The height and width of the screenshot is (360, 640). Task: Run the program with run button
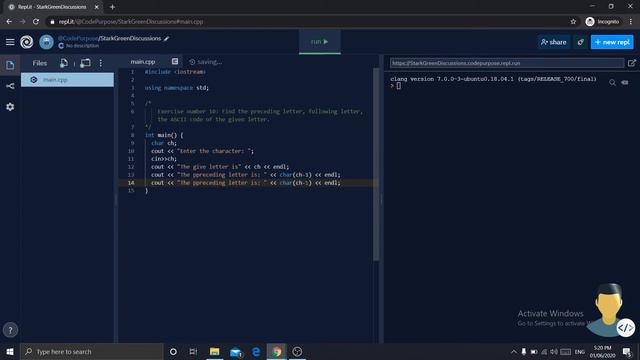pyautogui.click(x=320, y=42)
